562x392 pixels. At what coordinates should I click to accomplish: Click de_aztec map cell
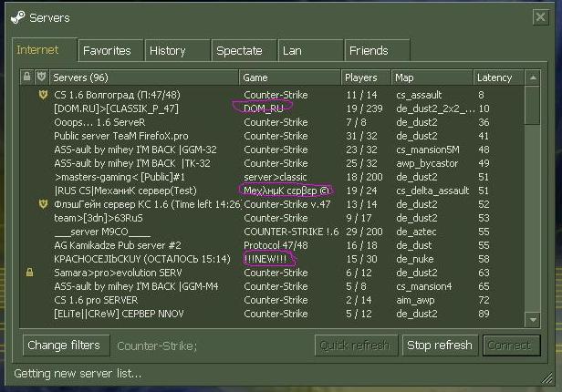pos(416,232)
